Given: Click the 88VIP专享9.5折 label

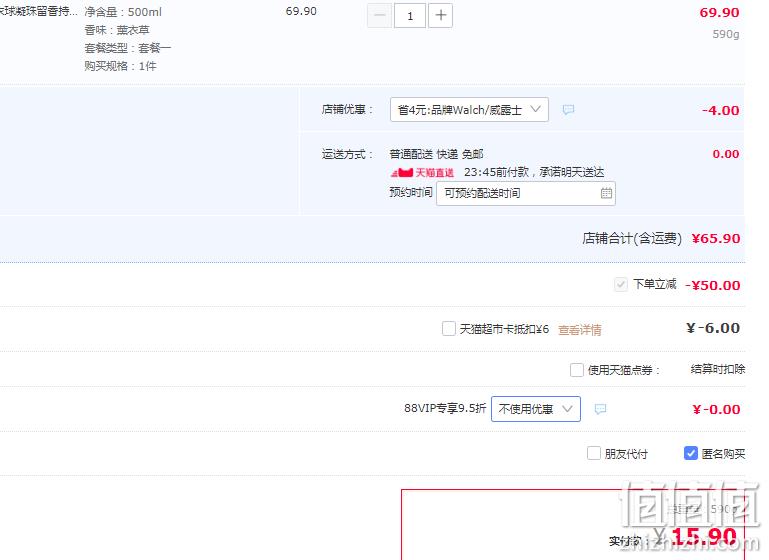Looking at the screenshot, I should [x=445, y=408].
